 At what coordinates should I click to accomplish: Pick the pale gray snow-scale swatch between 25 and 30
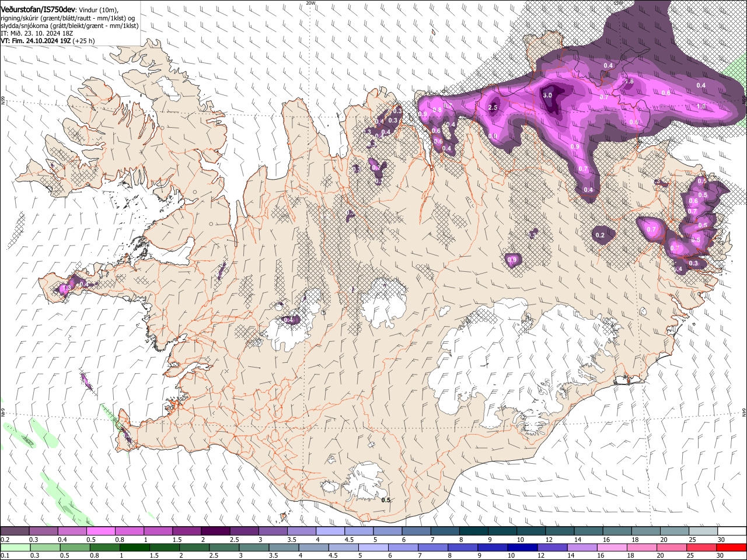(703, 531)
